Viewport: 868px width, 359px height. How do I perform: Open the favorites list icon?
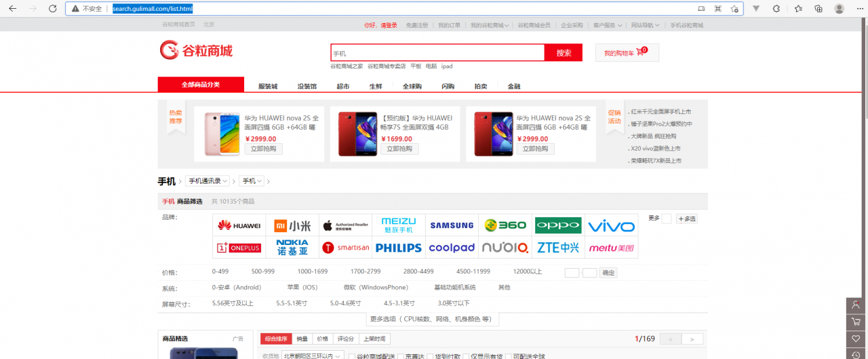(798, 9)
